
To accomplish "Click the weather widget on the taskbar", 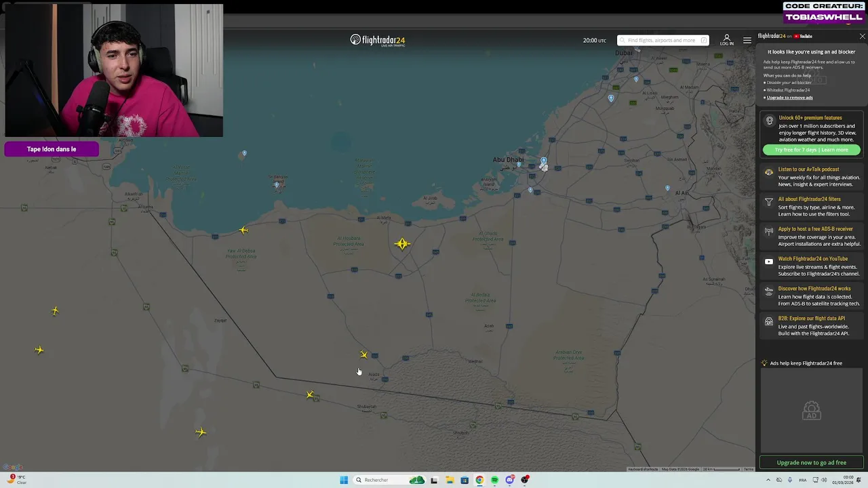I will (17, 480).
